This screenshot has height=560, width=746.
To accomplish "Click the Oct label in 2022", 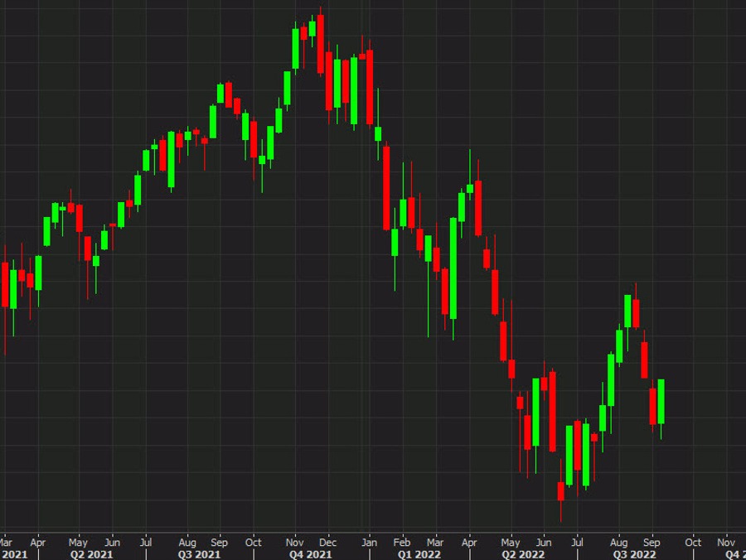I will click(693, 543).
